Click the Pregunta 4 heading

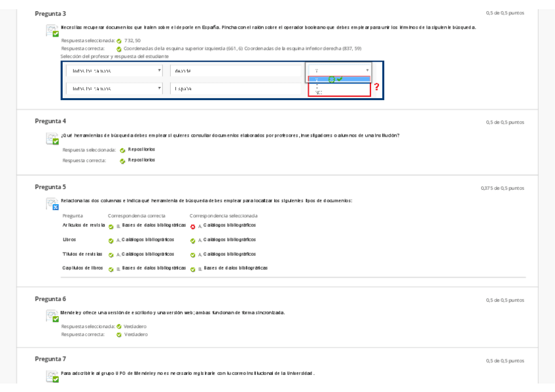50,121
